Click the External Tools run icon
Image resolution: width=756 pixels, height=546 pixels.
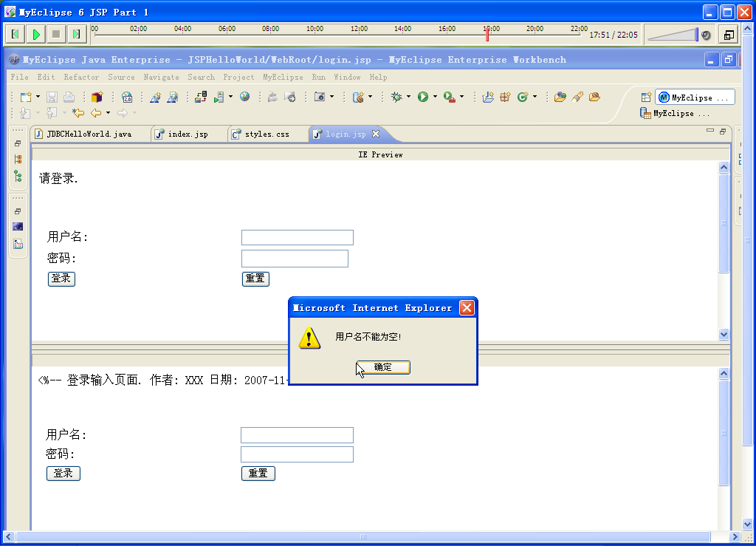click(x=450, y=97)
